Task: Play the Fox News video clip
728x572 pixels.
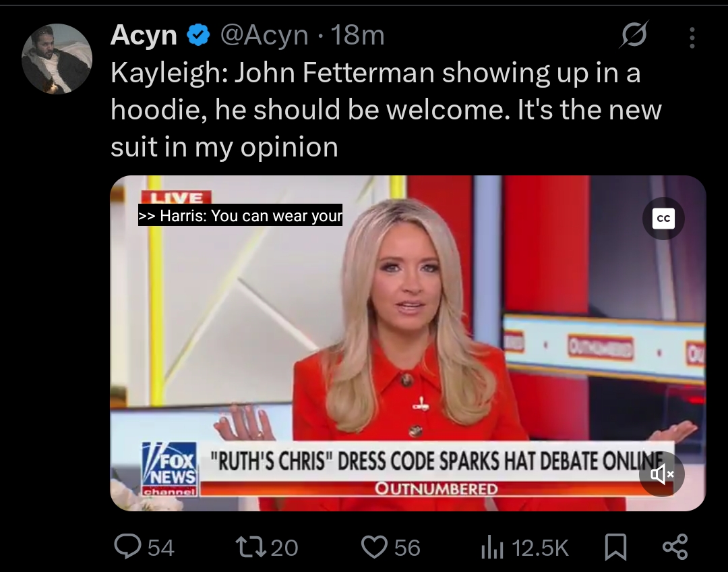Action: coord(408,343)
